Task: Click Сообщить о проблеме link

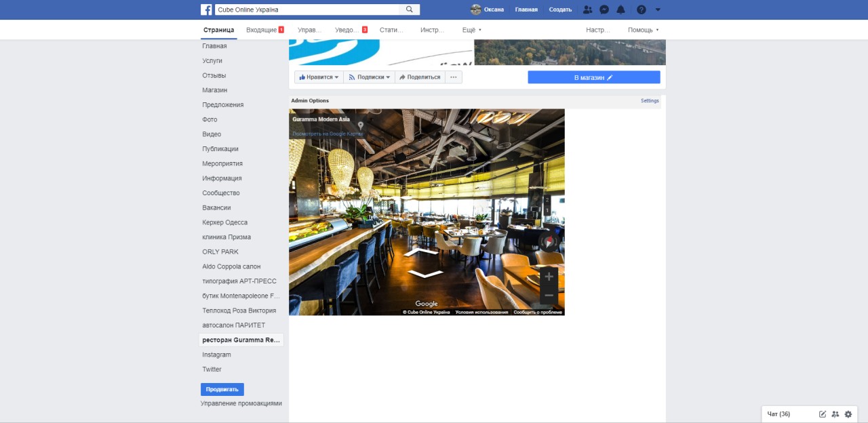Action: click(x=538, y=313)
